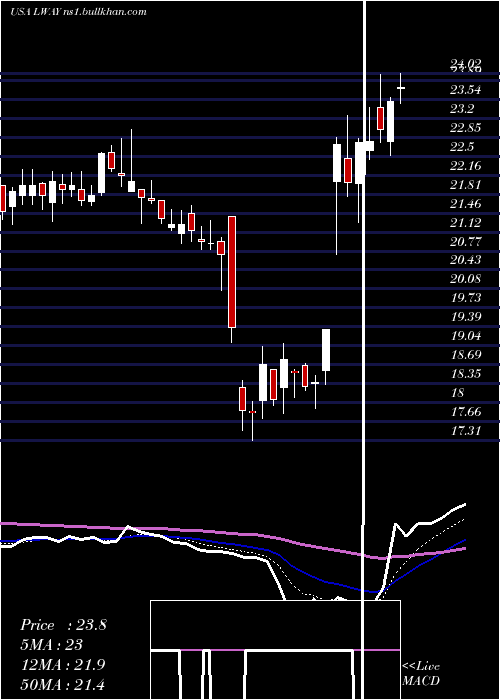Click the 22.5 price axis label
This screenshot has height=700, width=500.
point(462,147)
